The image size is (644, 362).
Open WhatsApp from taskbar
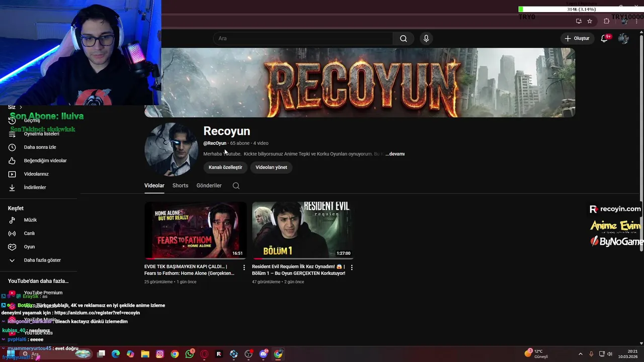pyautogui.click(x=190, y=354)
